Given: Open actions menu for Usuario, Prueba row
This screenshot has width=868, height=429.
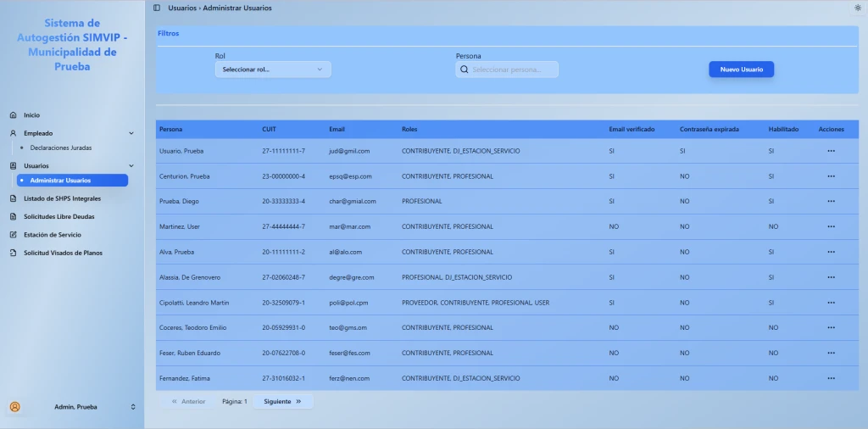Looking at the screenshot, I should [831, 151].
